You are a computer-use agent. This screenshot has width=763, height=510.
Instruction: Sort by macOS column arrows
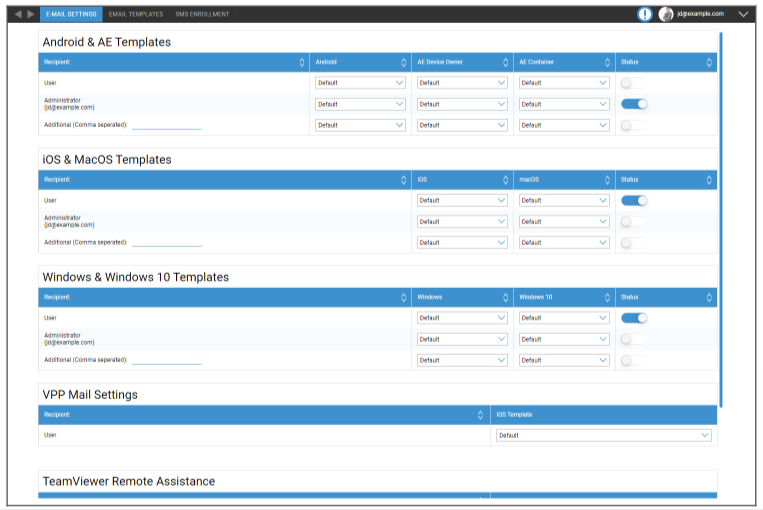608,180
